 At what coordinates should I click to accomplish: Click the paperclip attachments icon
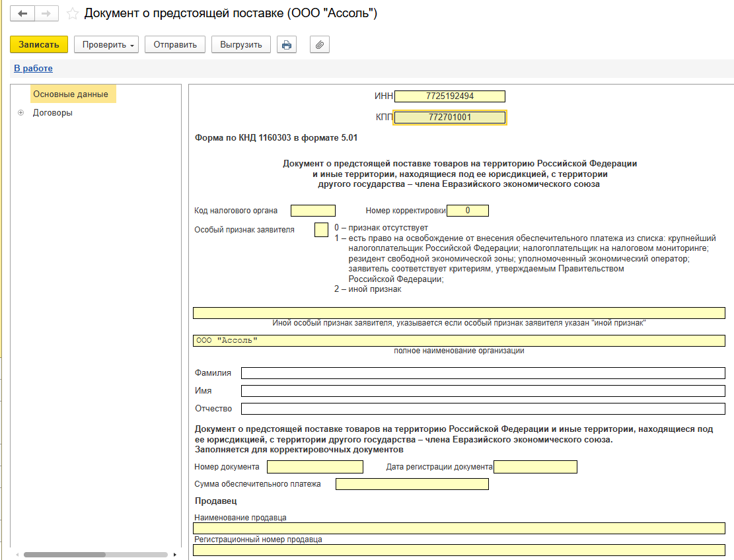[x=319, y=45]
